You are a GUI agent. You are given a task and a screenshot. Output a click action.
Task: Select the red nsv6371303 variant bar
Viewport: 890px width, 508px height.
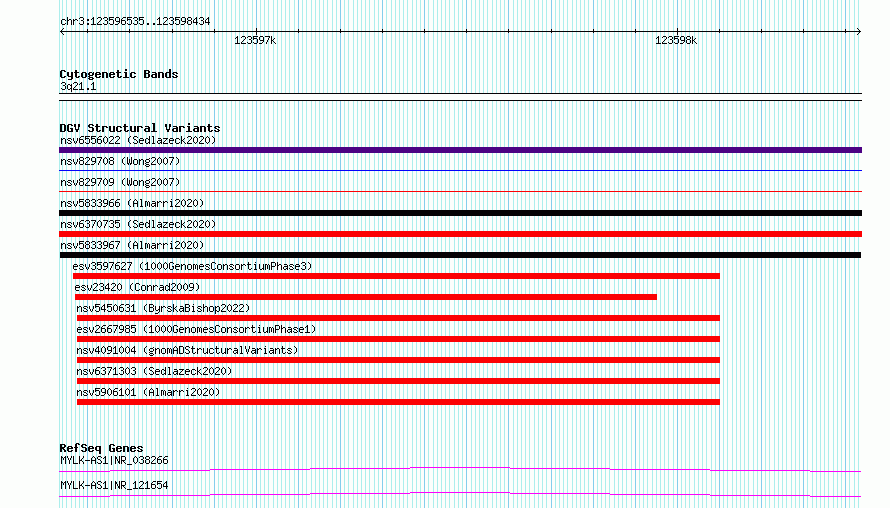point(398,381)
